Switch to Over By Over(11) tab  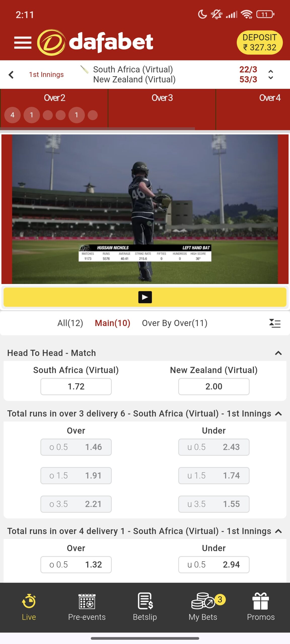point(175,323)
